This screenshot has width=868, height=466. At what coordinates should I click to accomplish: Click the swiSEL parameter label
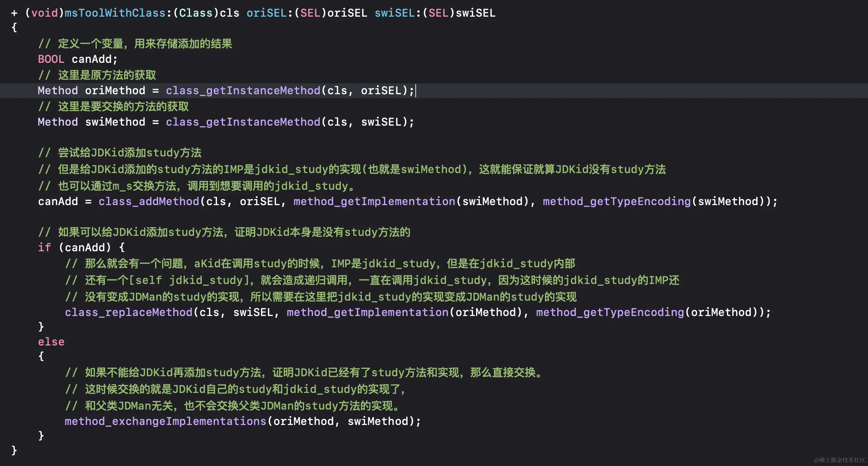[395, 13]
